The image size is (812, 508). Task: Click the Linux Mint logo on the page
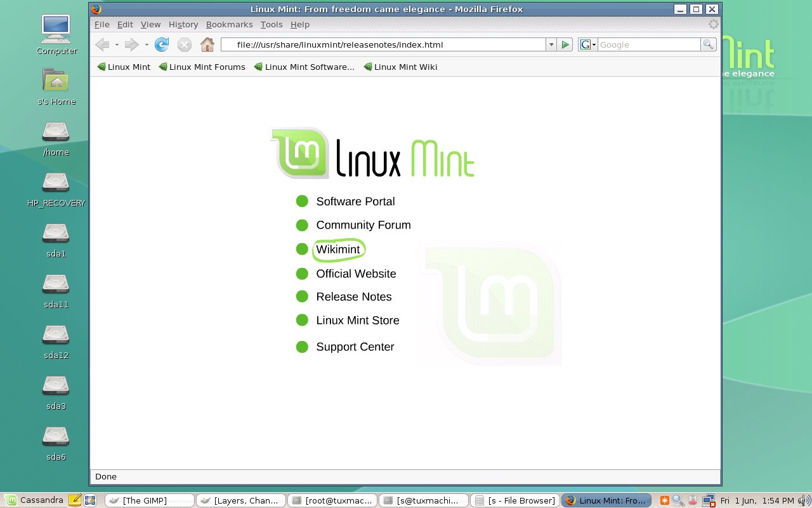point(373,153)
